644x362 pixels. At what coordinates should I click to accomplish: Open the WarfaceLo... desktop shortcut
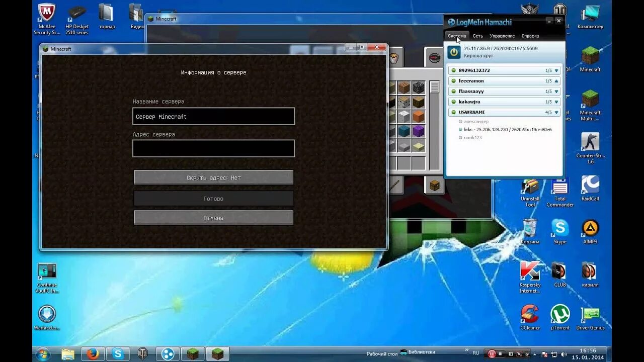47,317
